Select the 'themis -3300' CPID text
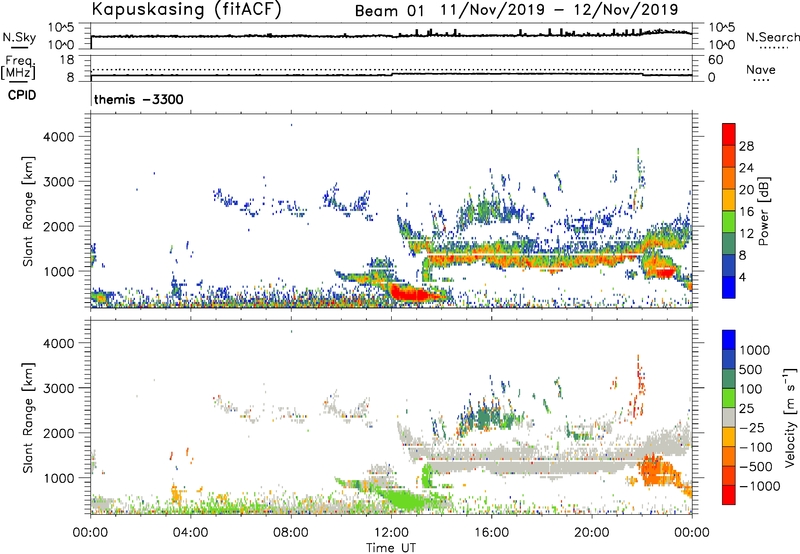This screenshot has height=554, width=800. (139, 99)
